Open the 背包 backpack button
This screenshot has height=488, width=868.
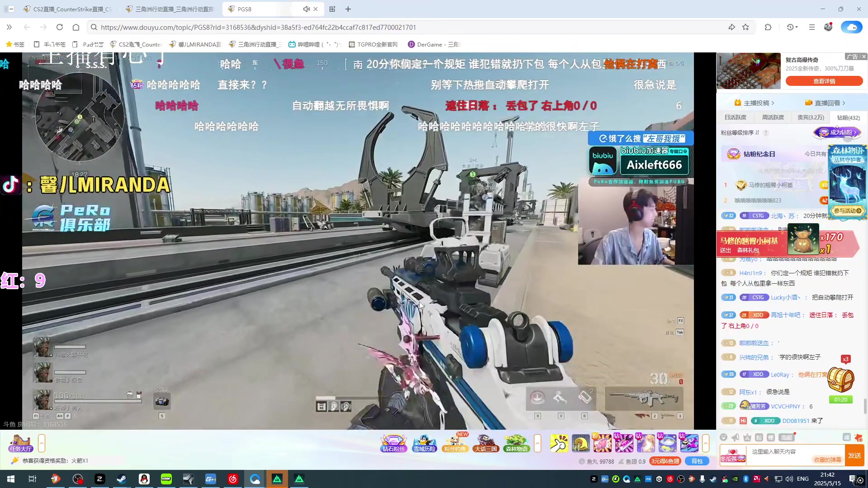point(697,461)
